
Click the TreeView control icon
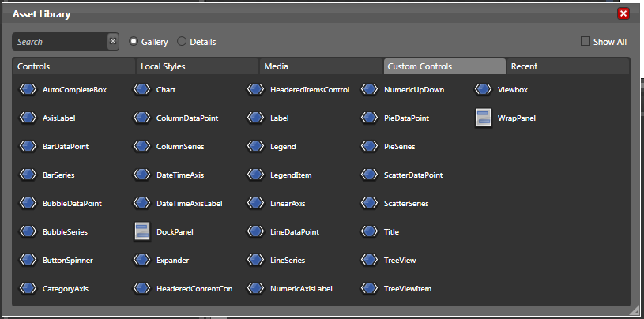(369, 260)
